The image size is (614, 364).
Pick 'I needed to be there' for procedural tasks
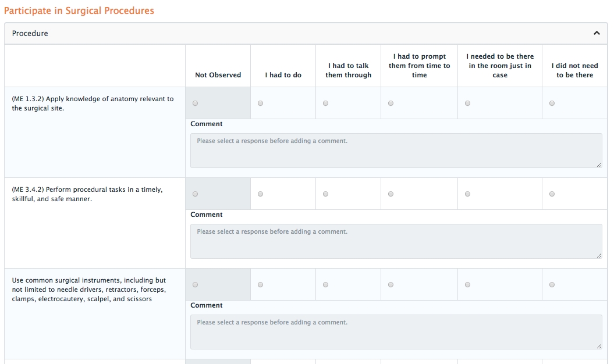coord(467,194)
